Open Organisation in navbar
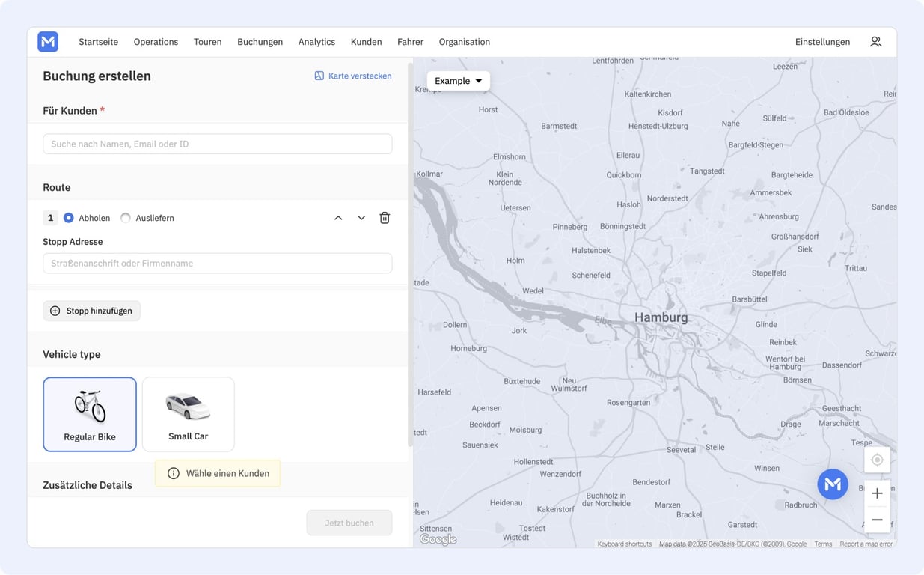The height and width of the screenshot is (575, 924). [x=465, y=42]
